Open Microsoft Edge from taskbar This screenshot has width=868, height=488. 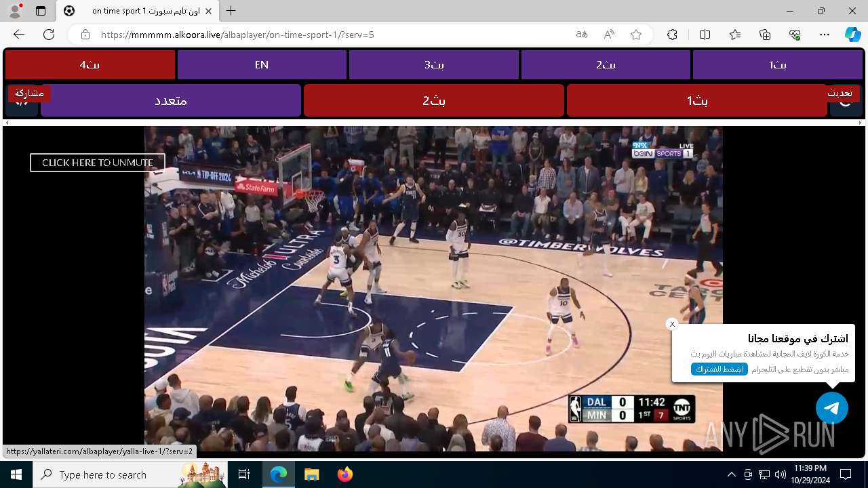tap(279, 474)
